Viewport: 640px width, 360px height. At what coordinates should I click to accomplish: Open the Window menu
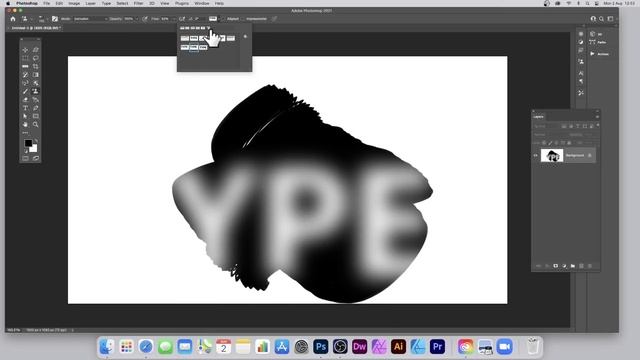coord(202,3)
